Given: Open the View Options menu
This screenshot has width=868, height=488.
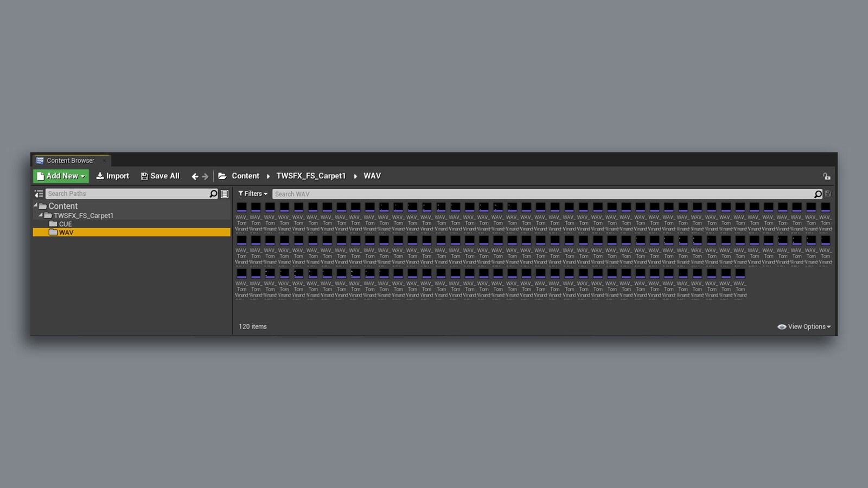Looking at the screenshot, I should coord(804,326).
